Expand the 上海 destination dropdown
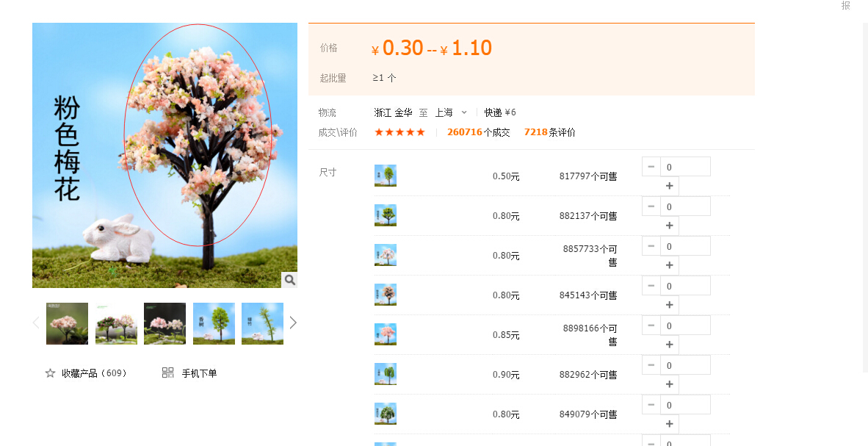 (463, 112)
